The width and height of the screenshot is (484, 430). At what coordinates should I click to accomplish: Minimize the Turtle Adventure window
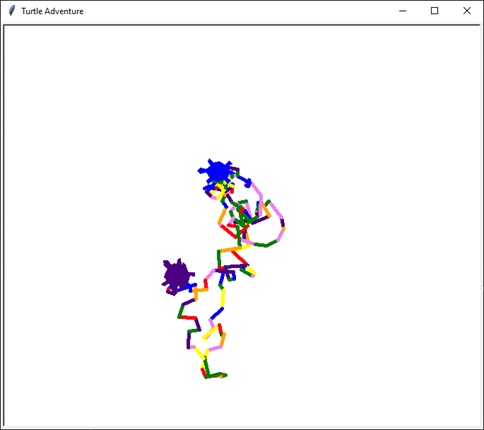402,11
